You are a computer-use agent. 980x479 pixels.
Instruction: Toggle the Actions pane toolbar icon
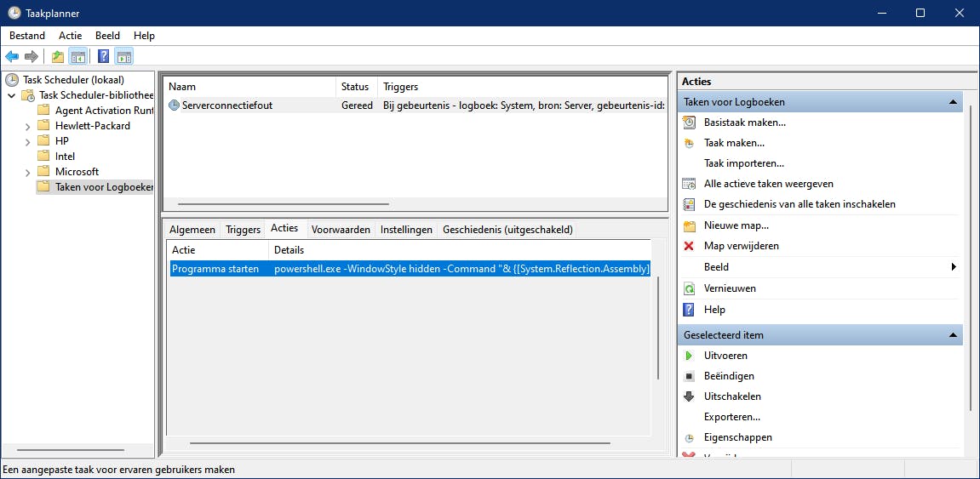(123, 57)
